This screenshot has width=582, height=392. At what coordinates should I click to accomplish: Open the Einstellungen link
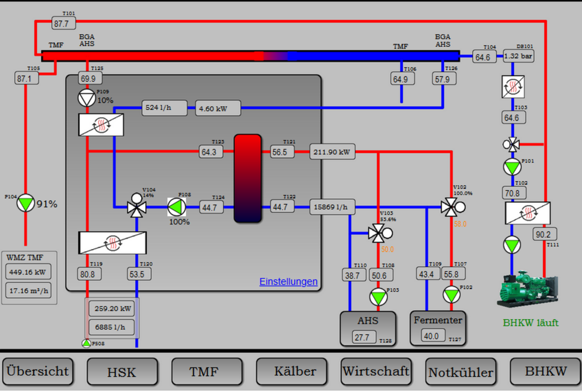click(x=288, y=282)
